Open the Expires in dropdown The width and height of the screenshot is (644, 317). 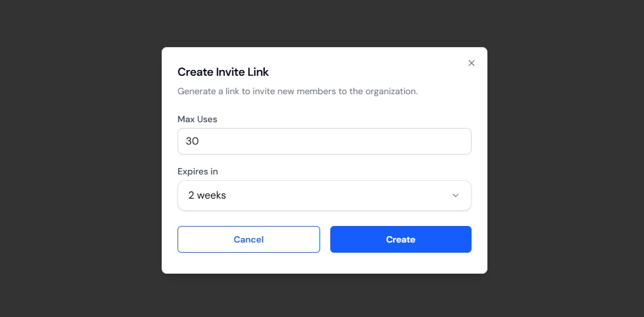tap(324, 195)
